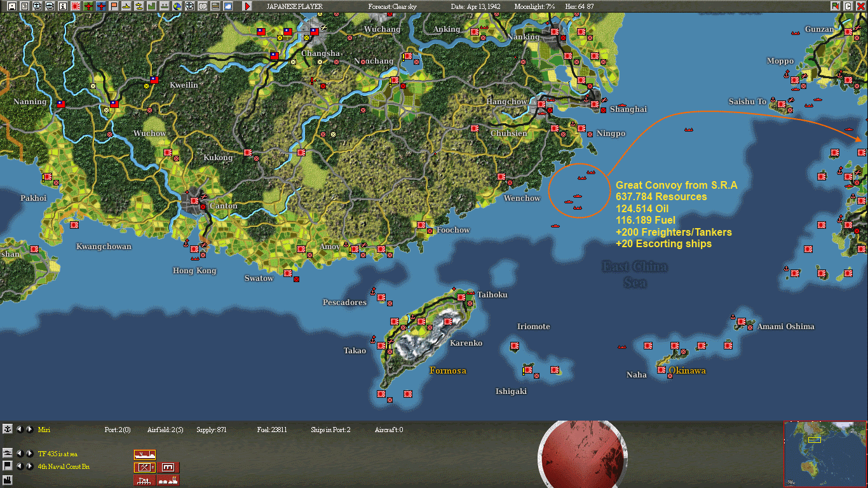Click the Taihoku label on Formosa

coord(492,295)
